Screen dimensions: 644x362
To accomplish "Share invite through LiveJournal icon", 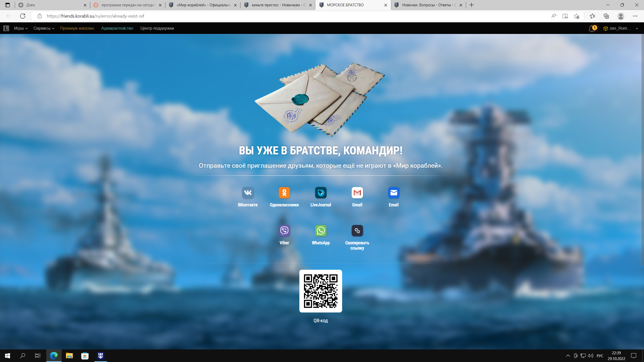I will pos(321,193).
